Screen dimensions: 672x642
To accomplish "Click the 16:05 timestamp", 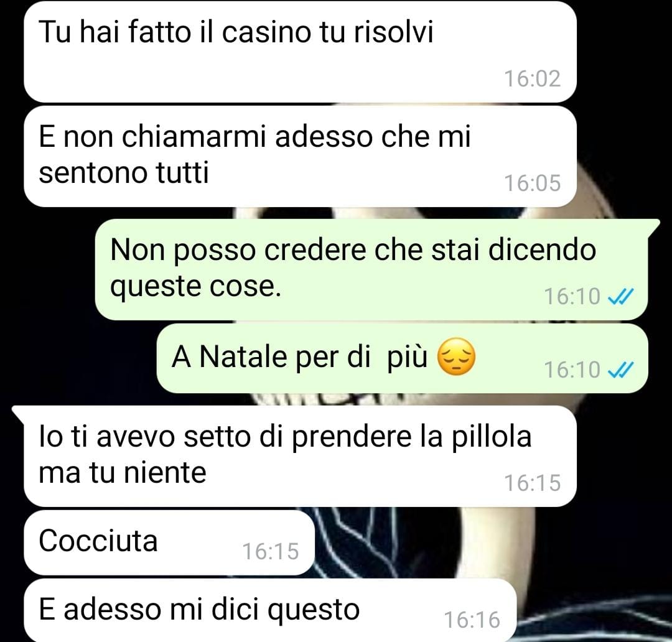I will coord(532,183).
